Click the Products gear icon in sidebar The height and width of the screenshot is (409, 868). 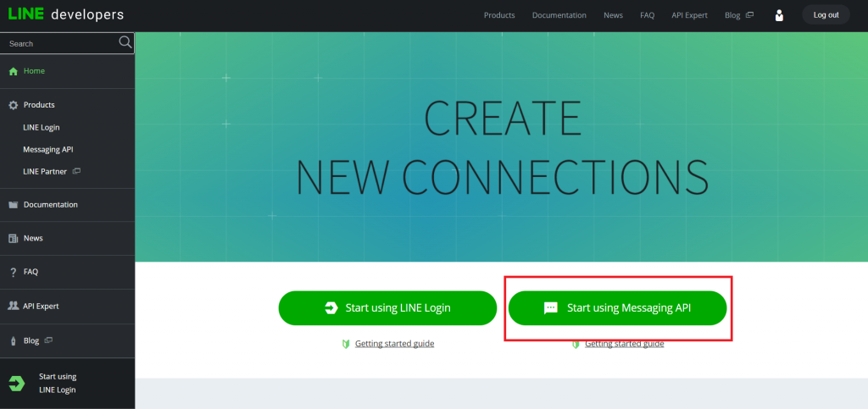tap(14, 105)
